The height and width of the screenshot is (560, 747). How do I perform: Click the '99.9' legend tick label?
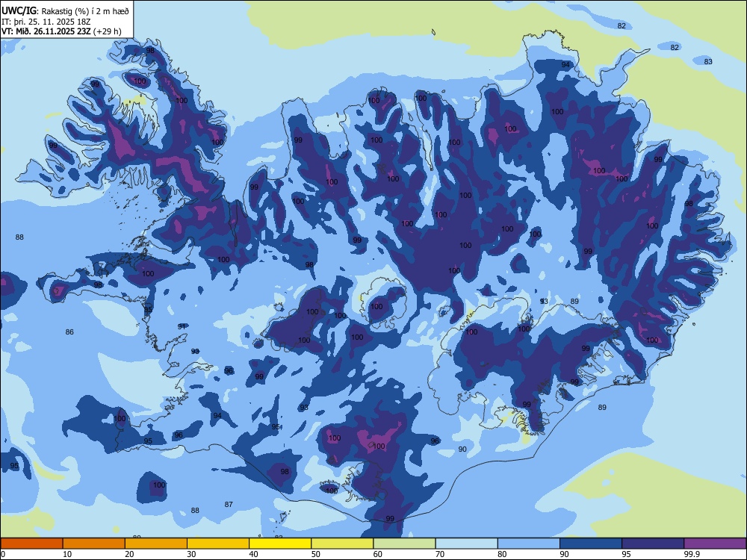pyautogui.click(x=692, y=554)
